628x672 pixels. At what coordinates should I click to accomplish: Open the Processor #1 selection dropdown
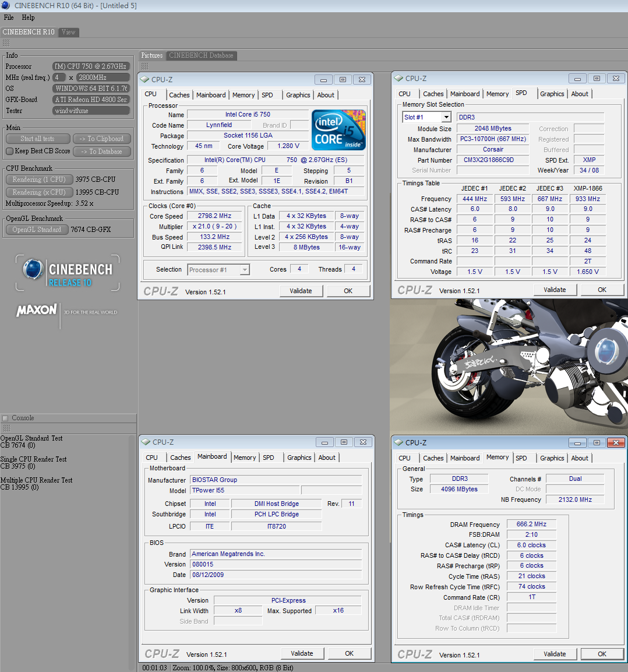point(245,270)
